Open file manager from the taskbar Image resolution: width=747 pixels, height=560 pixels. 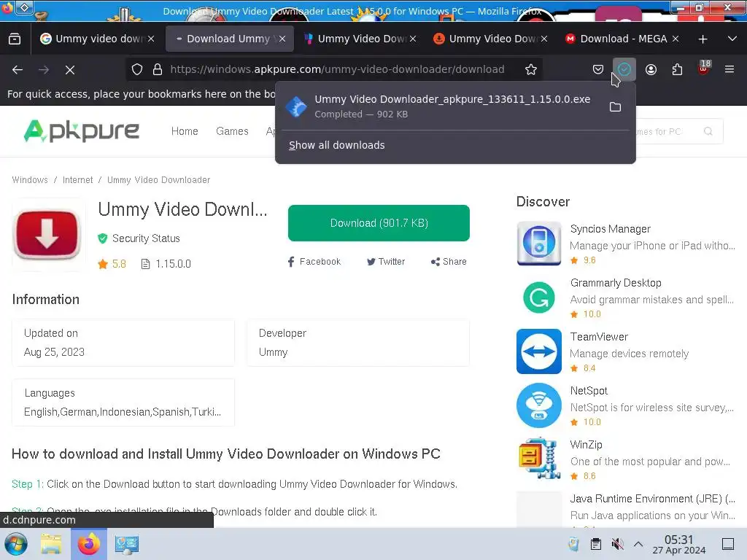[x=51, y=544]
